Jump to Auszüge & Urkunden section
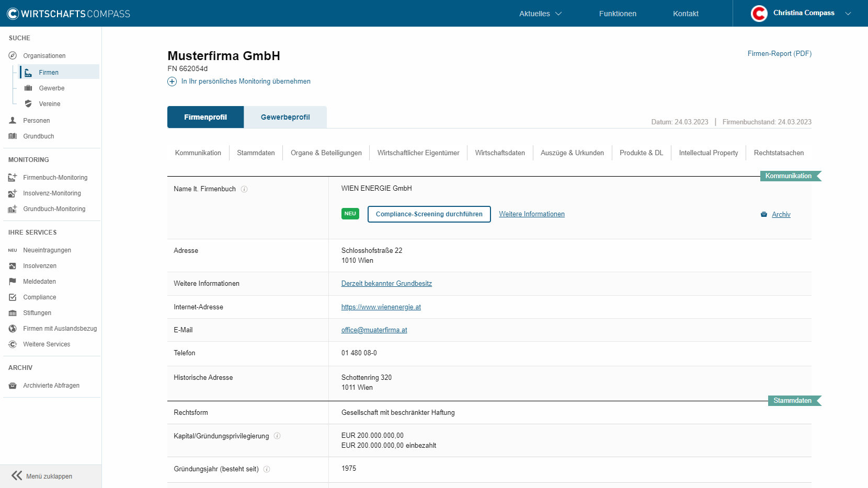 point(572,153)
